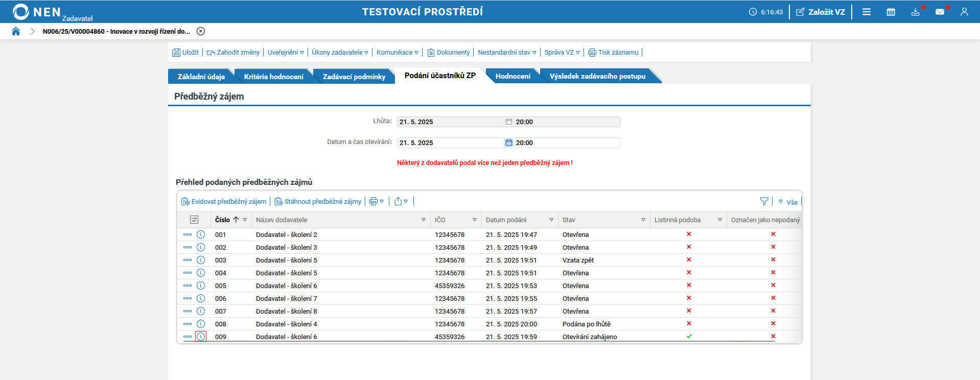This screenshot has width=980, height=380.
Task: Click Evidovat předběžný zájem
Action: point(224,201)
